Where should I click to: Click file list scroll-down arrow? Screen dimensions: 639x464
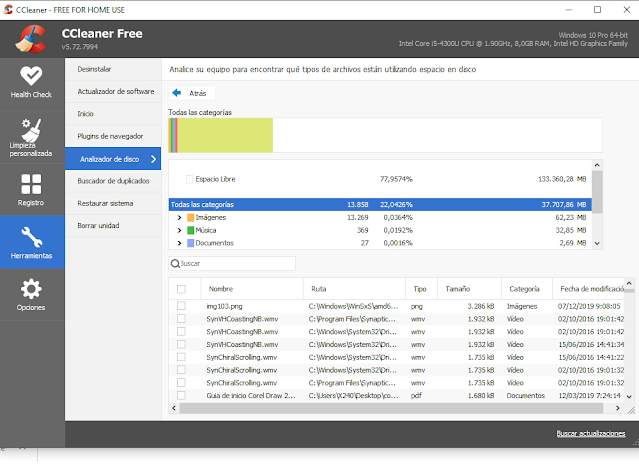[629, 396]
